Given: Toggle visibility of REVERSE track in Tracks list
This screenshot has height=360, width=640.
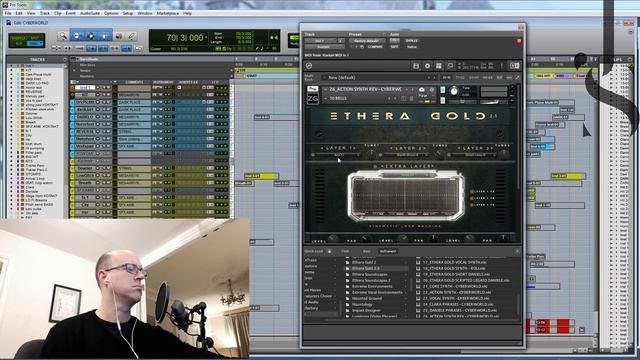Looking at the screenshot, I should (x=11, y=92).
